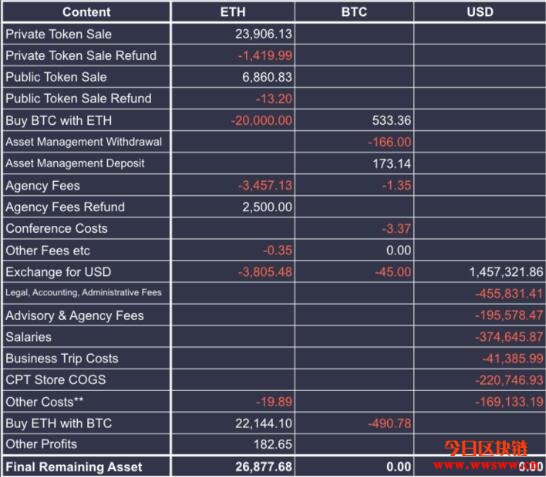
Task: Select the 173.14 Asset Management Deposit value
Action: pyautogui.click(x=392, y=164)
